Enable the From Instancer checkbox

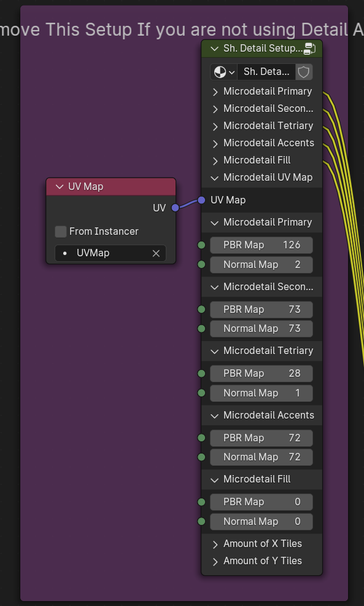click(x=61, y=232)
